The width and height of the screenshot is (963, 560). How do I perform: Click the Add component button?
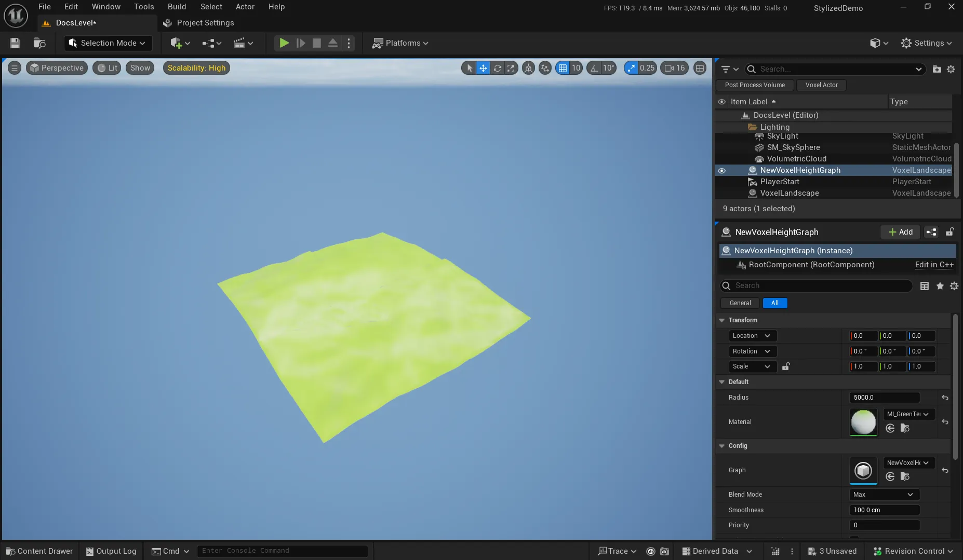tap(900, 232)
